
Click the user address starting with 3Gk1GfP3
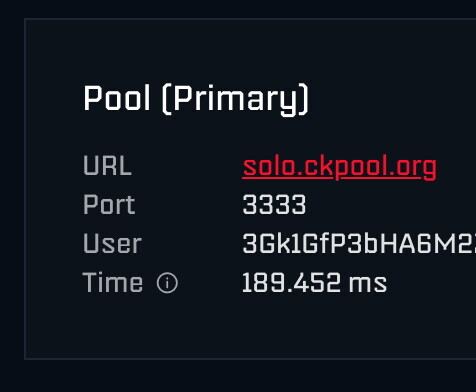coord(359,244)
